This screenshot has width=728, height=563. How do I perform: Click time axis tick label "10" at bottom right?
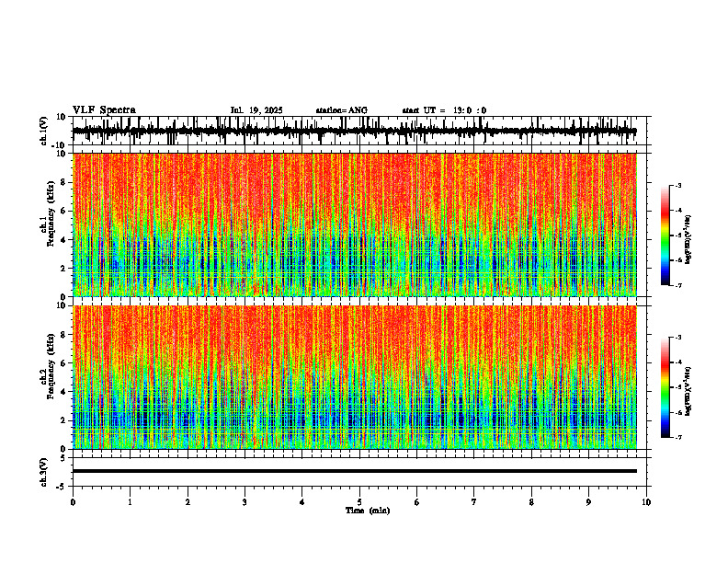646,502
